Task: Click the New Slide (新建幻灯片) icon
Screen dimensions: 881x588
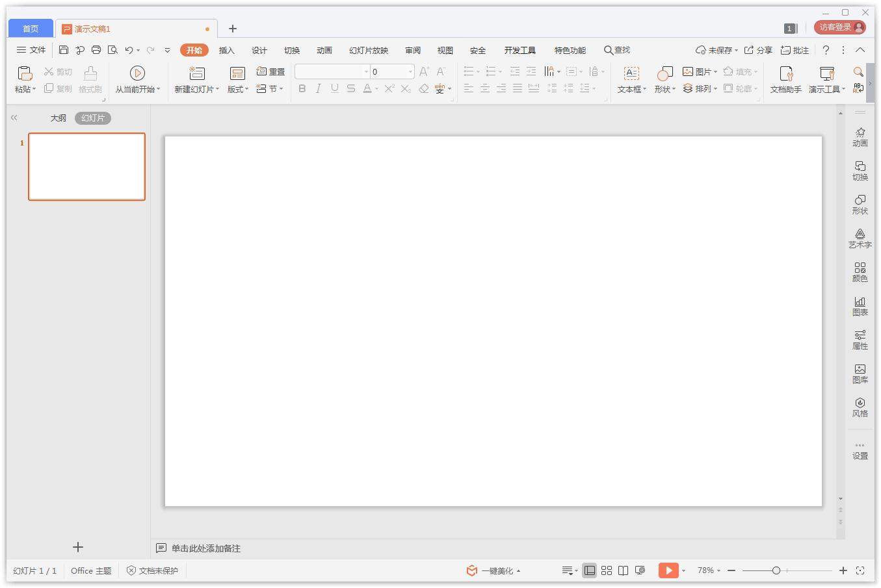Action: click(196, 73)
